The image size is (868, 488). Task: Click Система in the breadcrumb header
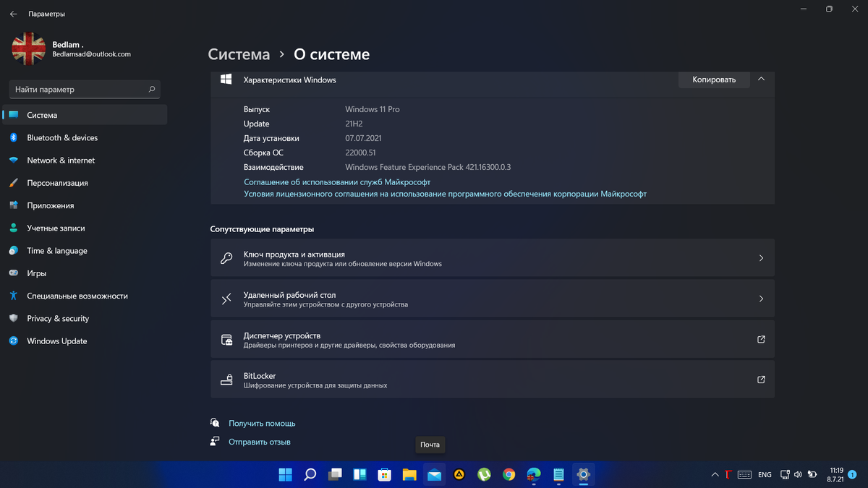pos(239,55)
